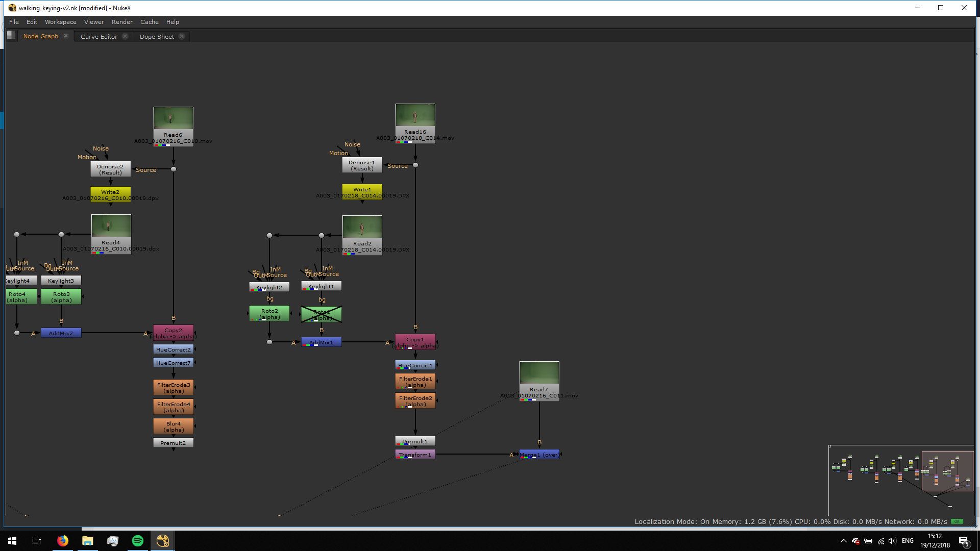The height and width of the screenshot is (551, 980).
Task: Click the volume icon in system tray
Action: [892, 541]
